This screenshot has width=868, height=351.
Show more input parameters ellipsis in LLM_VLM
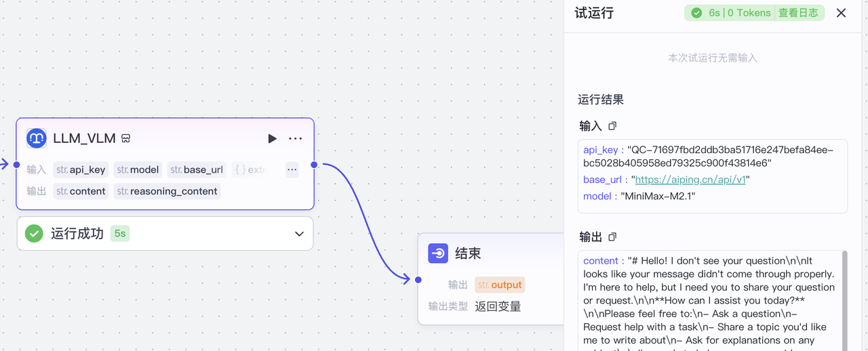292,169
